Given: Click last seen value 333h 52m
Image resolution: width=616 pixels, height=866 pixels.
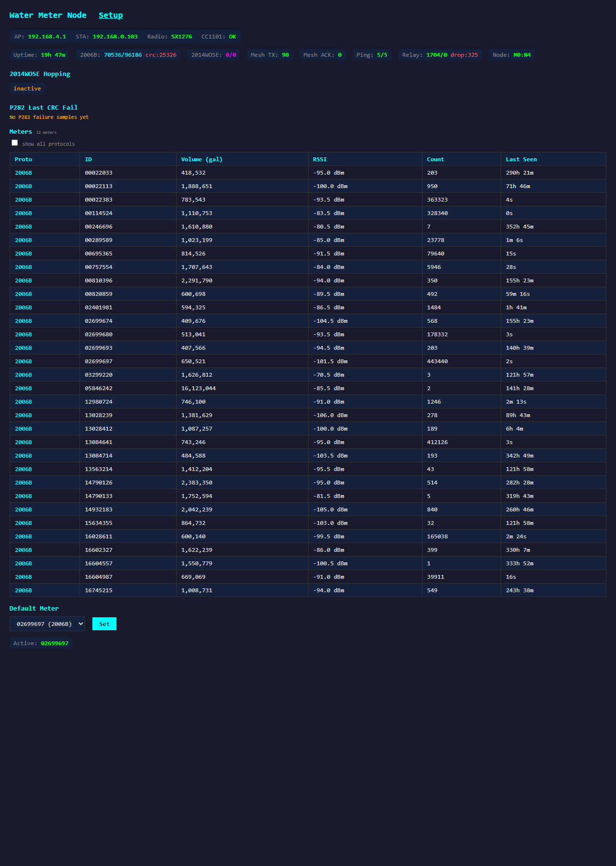Looking at the screenshot, I should click(x=520, y=563).
